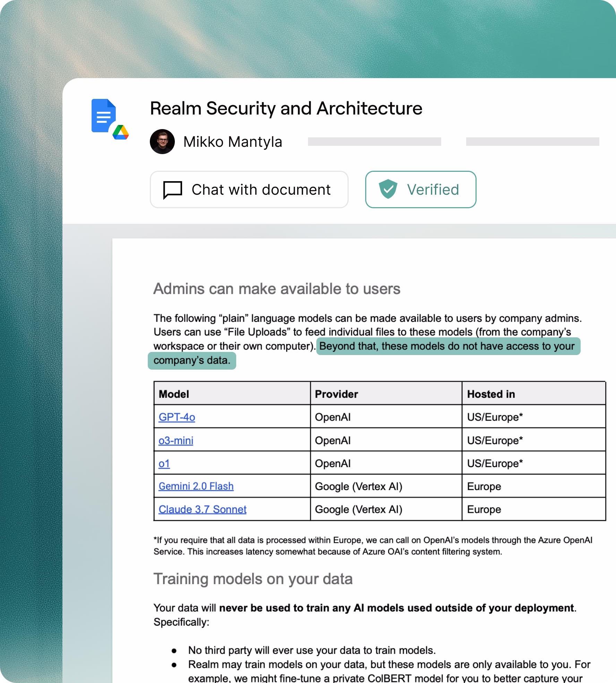
Task: Open Chat with document
Action: [x=249, y=189]
